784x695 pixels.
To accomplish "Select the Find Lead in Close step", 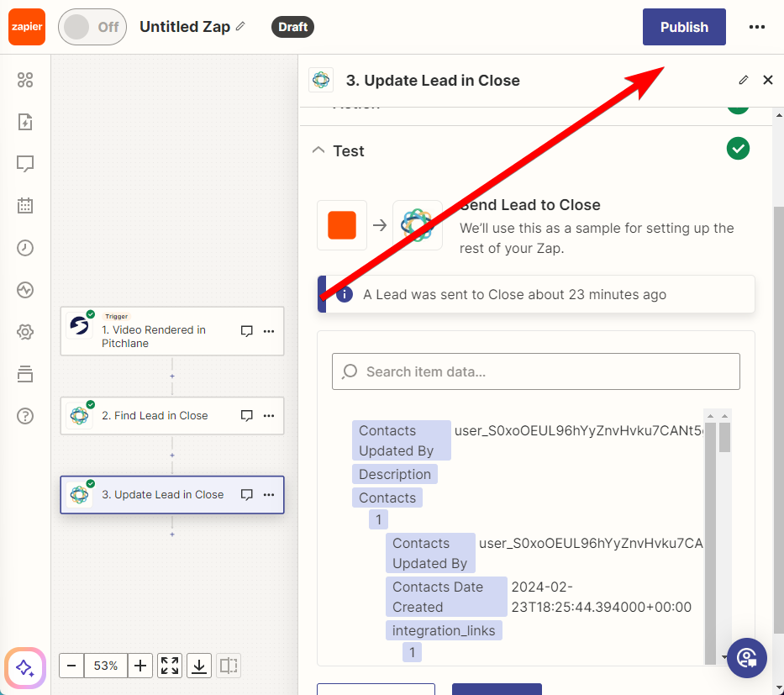I will pos(172,415).
